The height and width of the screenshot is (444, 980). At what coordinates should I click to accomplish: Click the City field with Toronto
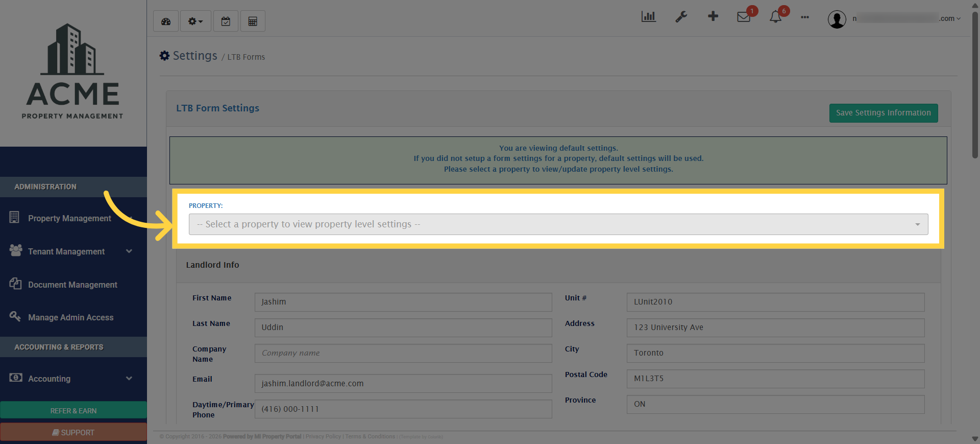tap(775, 353)
